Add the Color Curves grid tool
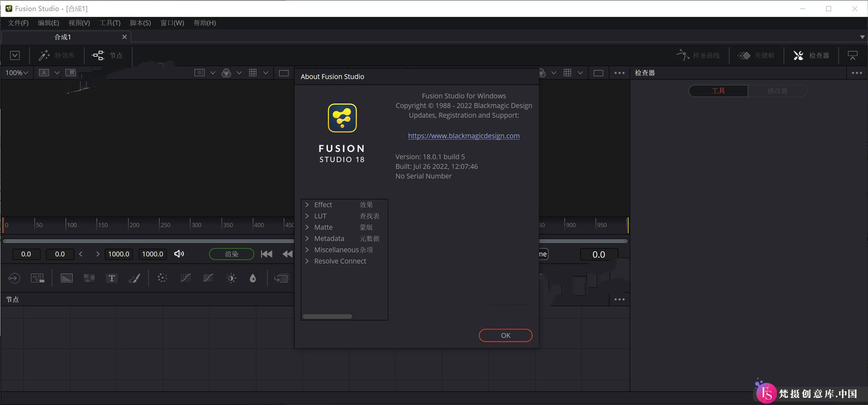 tap(185, 278)
